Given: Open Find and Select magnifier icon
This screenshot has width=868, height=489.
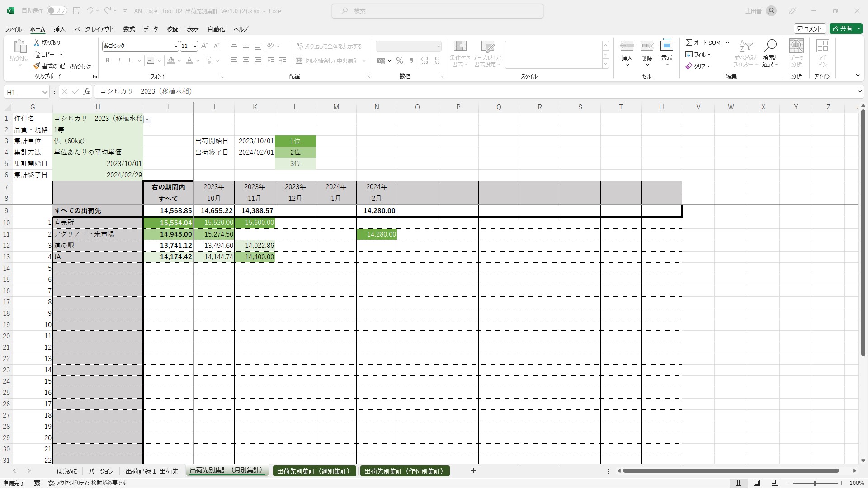Looking at the screenshot, I should click(x=770, y=46).
